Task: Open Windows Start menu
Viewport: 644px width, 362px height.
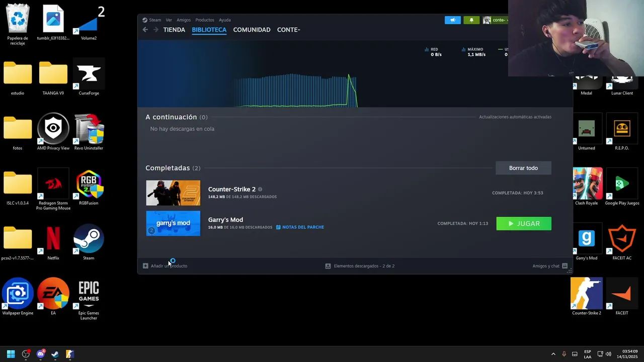Action: click(x=11, y=354)
